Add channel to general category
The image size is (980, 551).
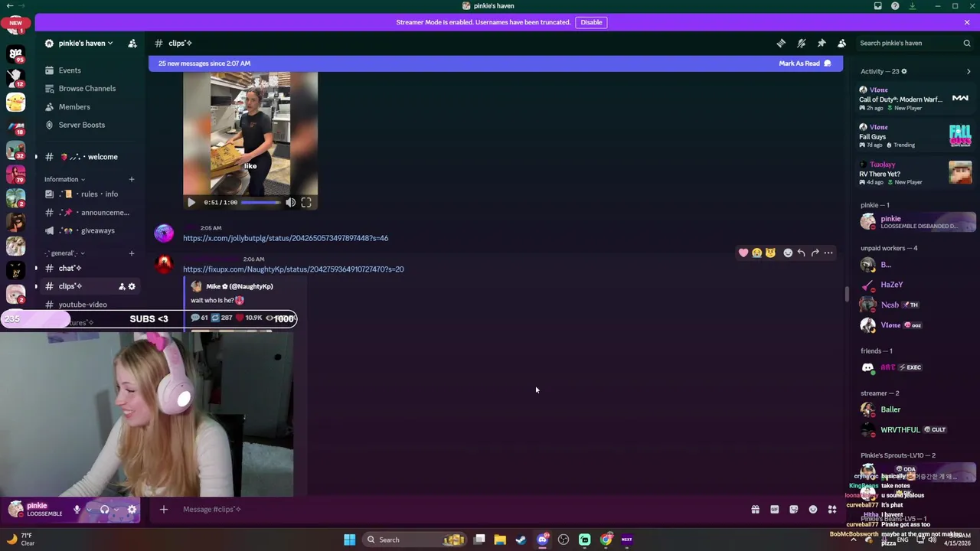point(132,253)
